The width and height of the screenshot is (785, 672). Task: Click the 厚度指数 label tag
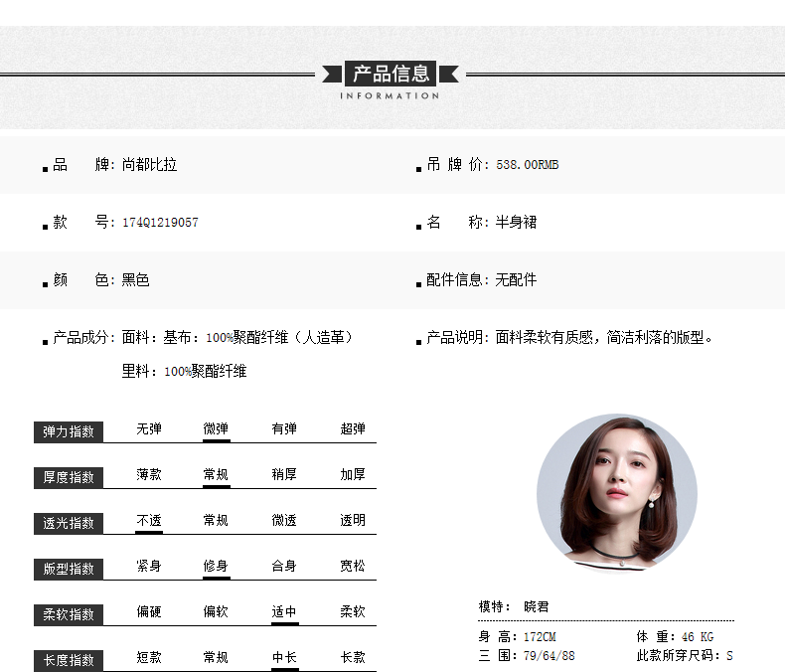(69, 477)
